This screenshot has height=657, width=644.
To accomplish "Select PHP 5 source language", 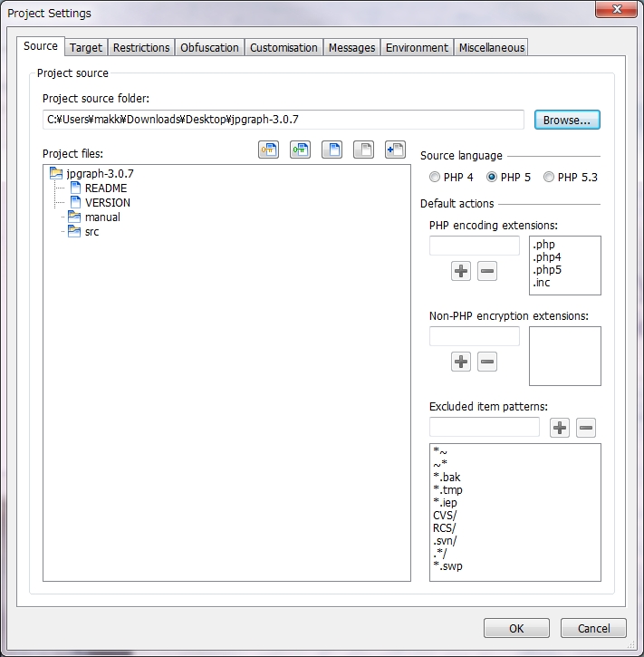I will [493, 178].
